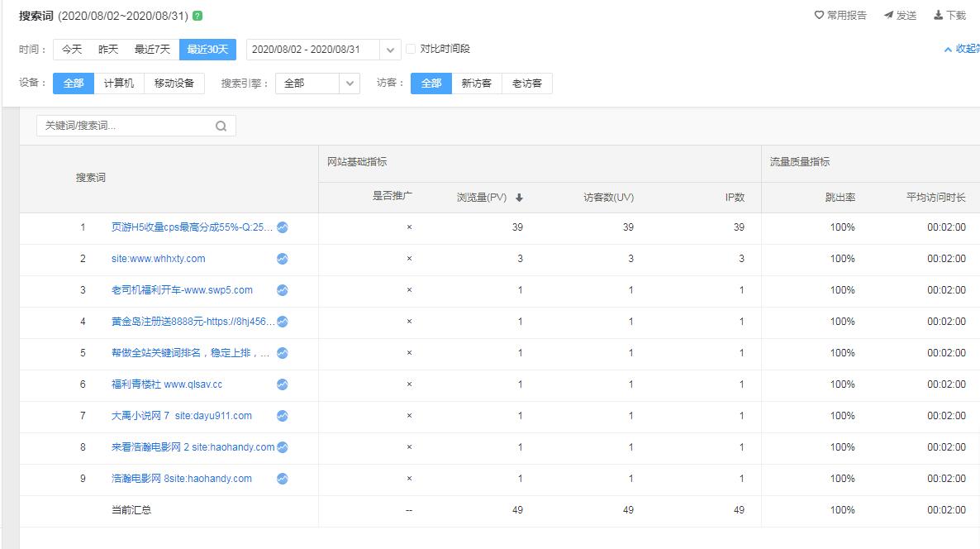Open the 搜索引擎 dropdown

click(x=350, y=84)
